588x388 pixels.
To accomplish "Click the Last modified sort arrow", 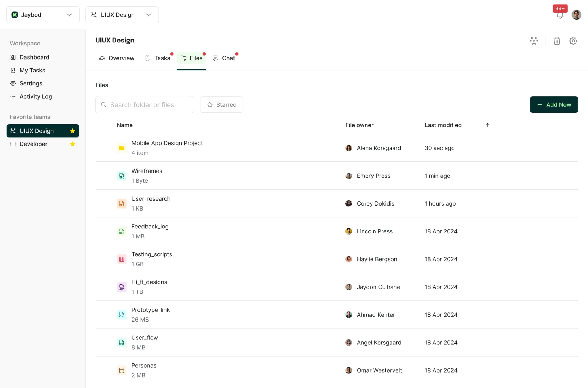I will (487, 125).
